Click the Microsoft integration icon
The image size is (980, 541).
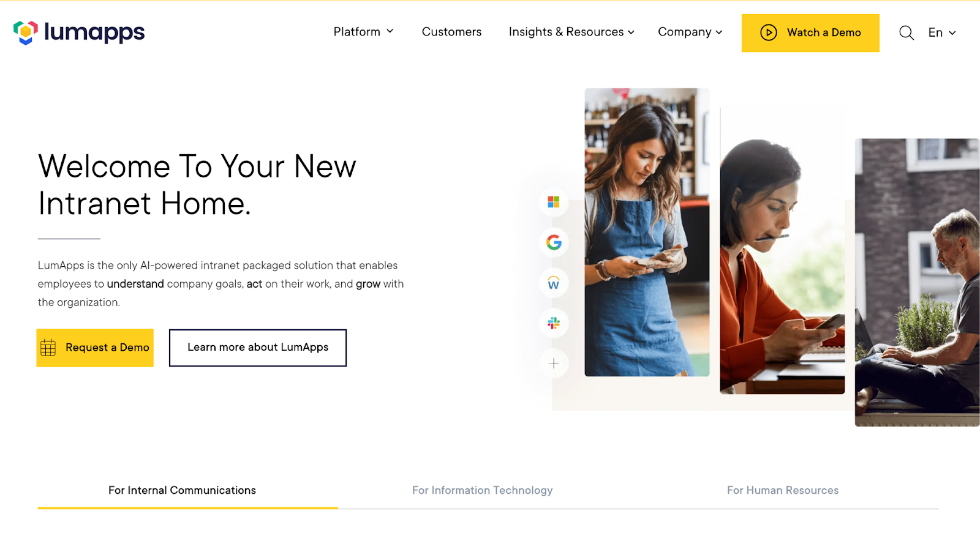[x=554, y=202]
